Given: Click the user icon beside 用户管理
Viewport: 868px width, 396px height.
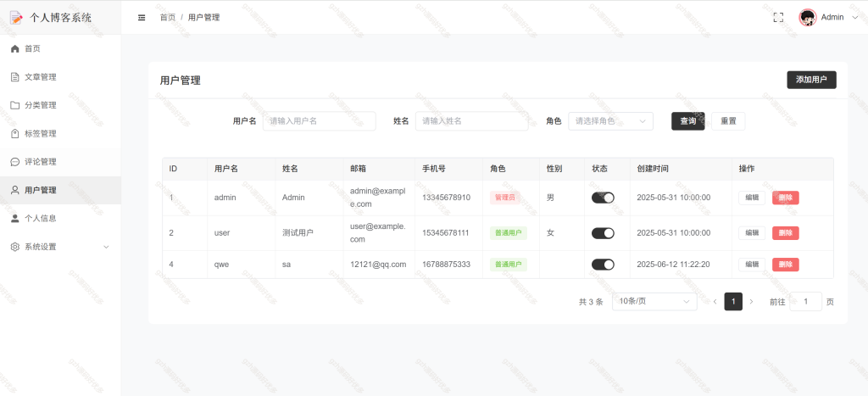Looking at the screenshot, I should [x=15, y=190].
